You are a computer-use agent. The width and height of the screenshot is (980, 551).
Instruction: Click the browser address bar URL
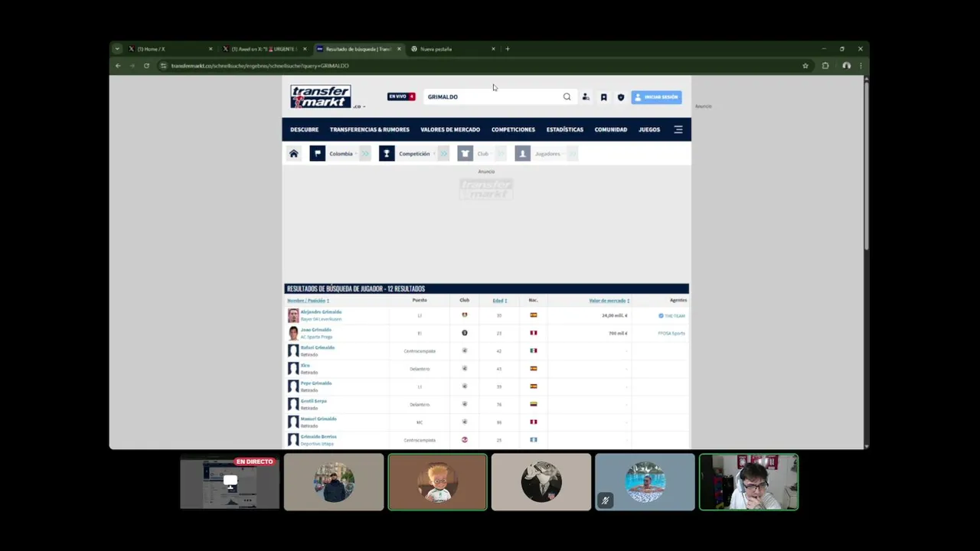pyautogui.click(x=260, y=66)
